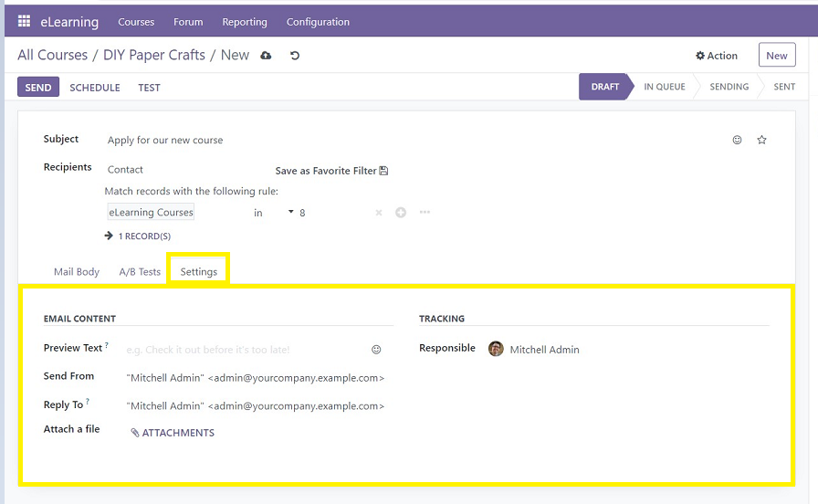Open the 'in' operator dropdown
The image size is (818, 504).
pos(273,213)
